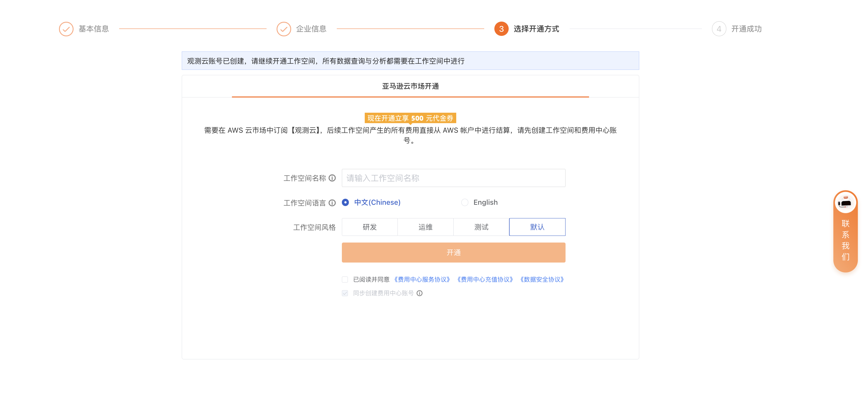Choose 测试 workspace style

pos(482,227)
